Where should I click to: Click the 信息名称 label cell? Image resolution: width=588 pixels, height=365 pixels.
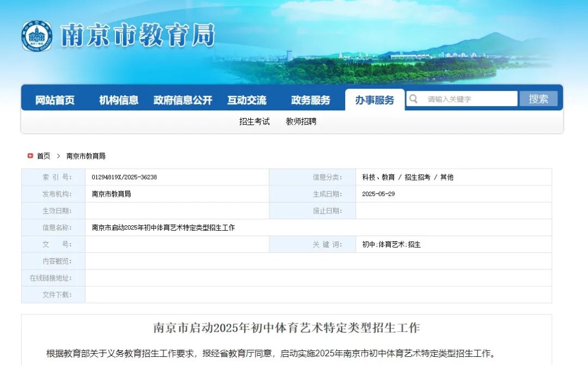pyautogui.click(x=53, y=227)
